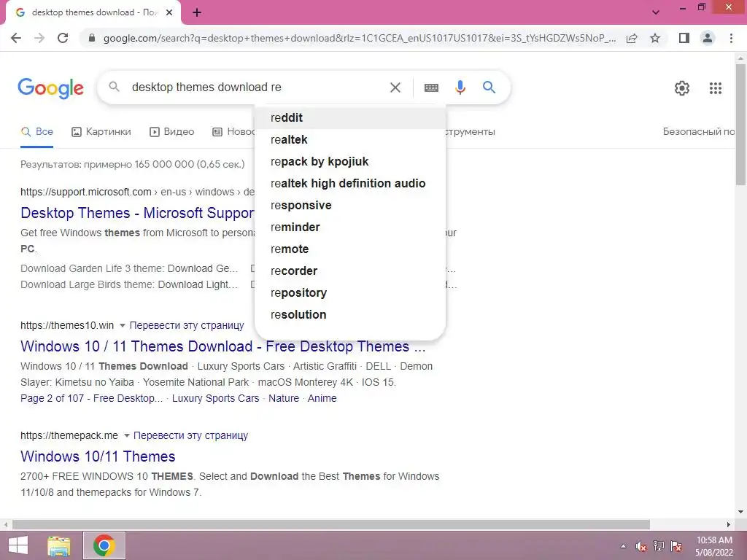Select the remote suggestion
This screenshot has height=560, width=747.
(350, 249)
